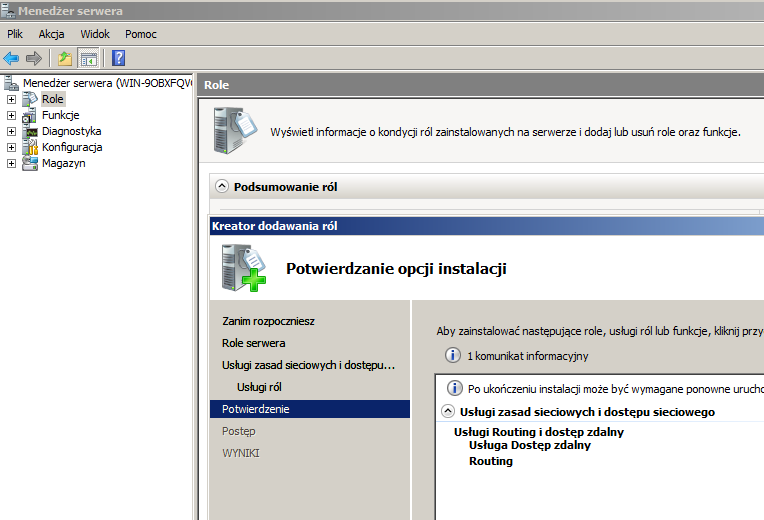Click the Menedżer serwera root node icon

click(11, 83)
